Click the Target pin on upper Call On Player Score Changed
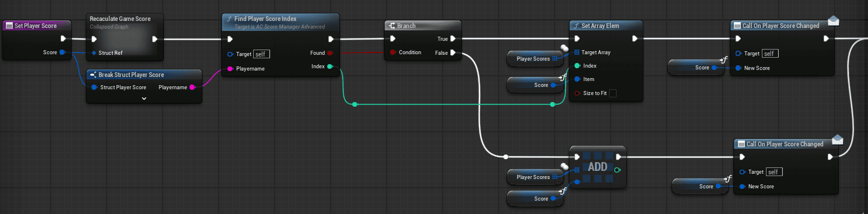 738,54
